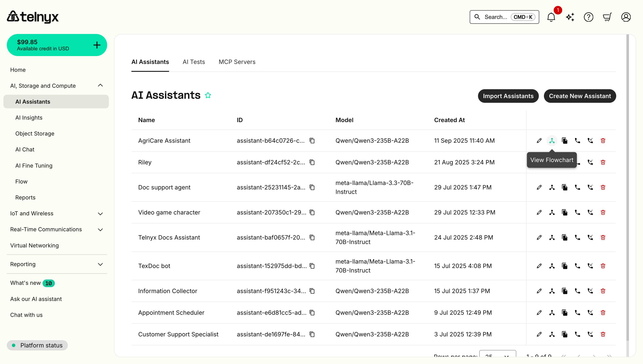Open the MCP Servers tab
The image size is (643, 364).
coord(237,62)
